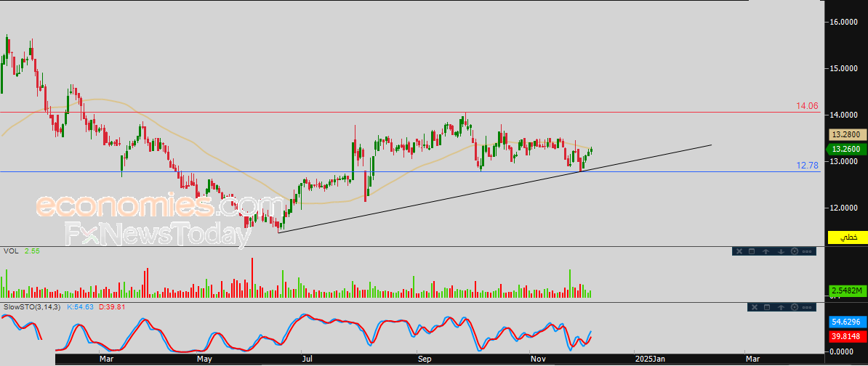This screenshot has height=366, width=868.
Task: Click the 15.0000 price axis label
Action: point(843,68)
